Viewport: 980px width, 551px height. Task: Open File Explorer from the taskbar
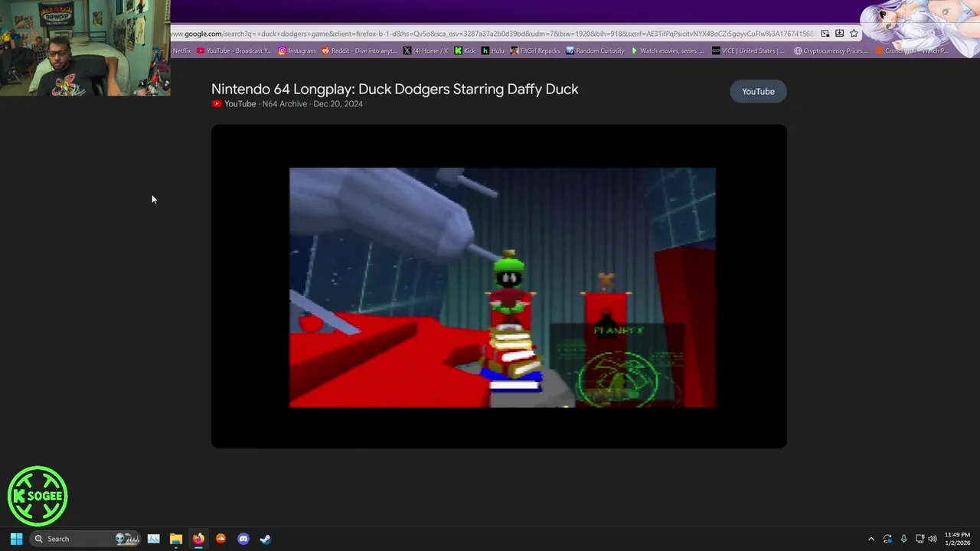[x=175, y=539]
